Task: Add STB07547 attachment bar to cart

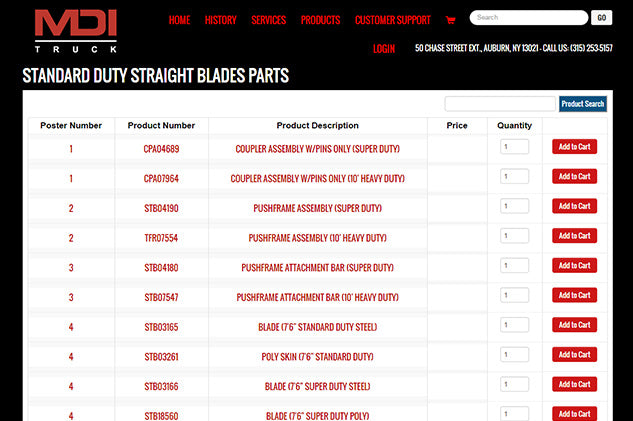Action: pyautogui.click(x=574, y=295)
